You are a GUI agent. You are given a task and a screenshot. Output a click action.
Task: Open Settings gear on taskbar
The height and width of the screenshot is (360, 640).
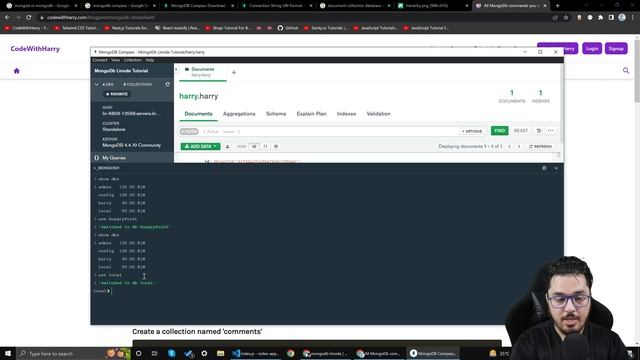tap(204, 353)
